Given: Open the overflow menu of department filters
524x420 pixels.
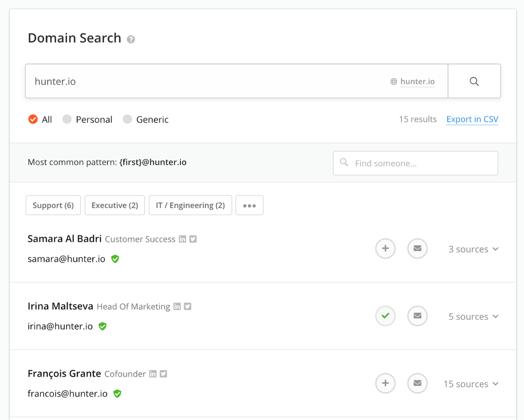Looking at the screenshot, I should click(249, 205).
